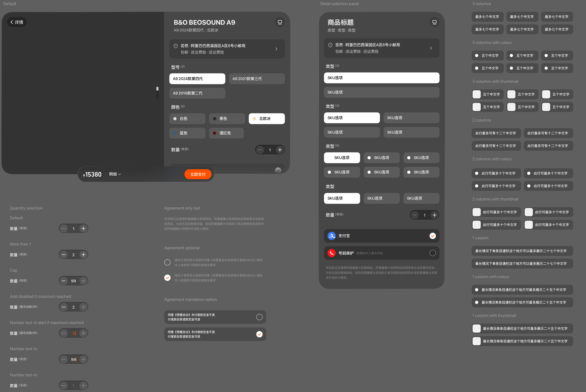Click the plus icon in the B&O quantity stepper
Viewport: 586px width, 392px height.
coord(280,150)
